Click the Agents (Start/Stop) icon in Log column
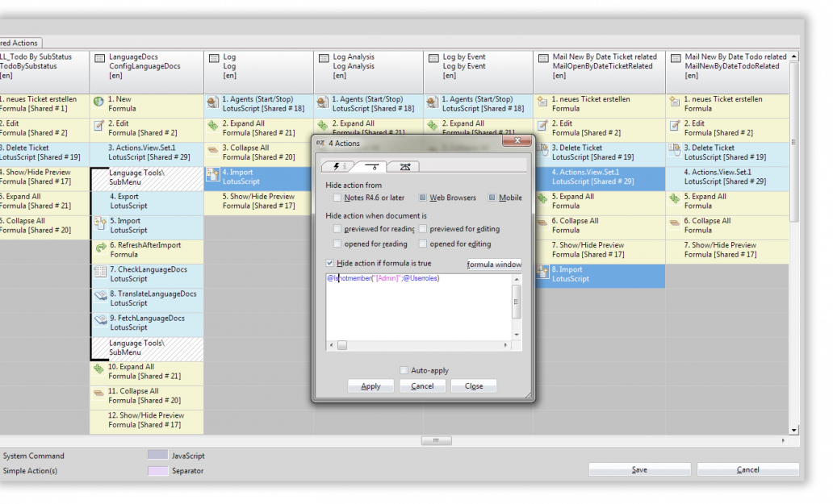 click(212, 102)
